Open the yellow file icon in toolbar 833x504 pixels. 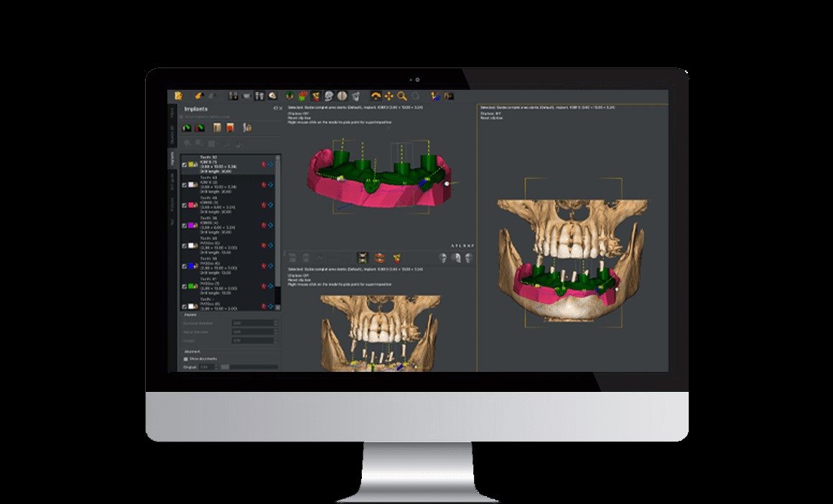pos(178,95)
